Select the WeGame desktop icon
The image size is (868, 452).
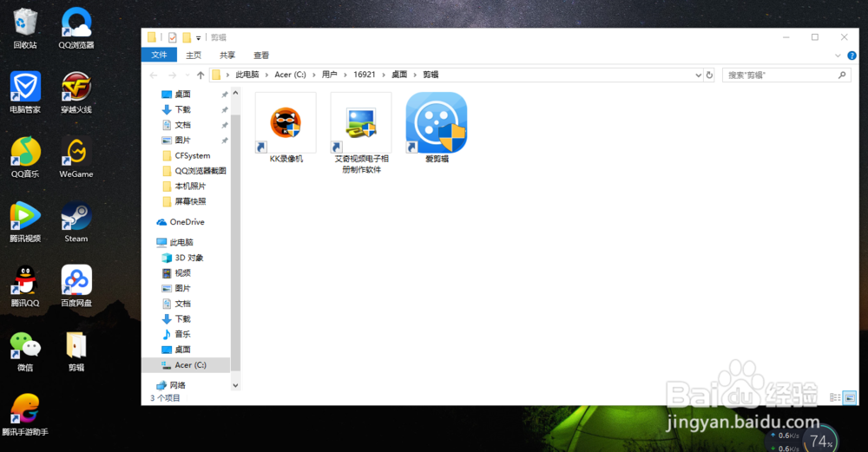click(x=76, y=157)
